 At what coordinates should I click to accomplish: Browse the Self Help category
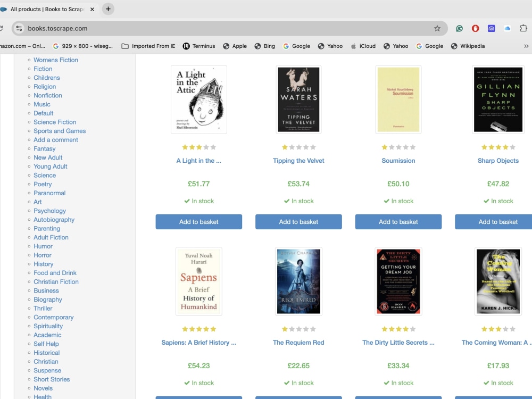46,344
